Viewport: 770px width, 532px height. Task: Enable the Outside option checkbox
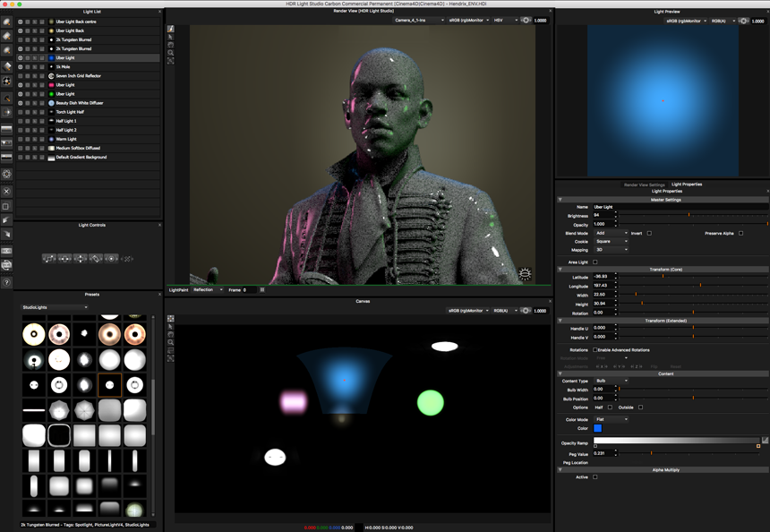click(x=640, y=408)
